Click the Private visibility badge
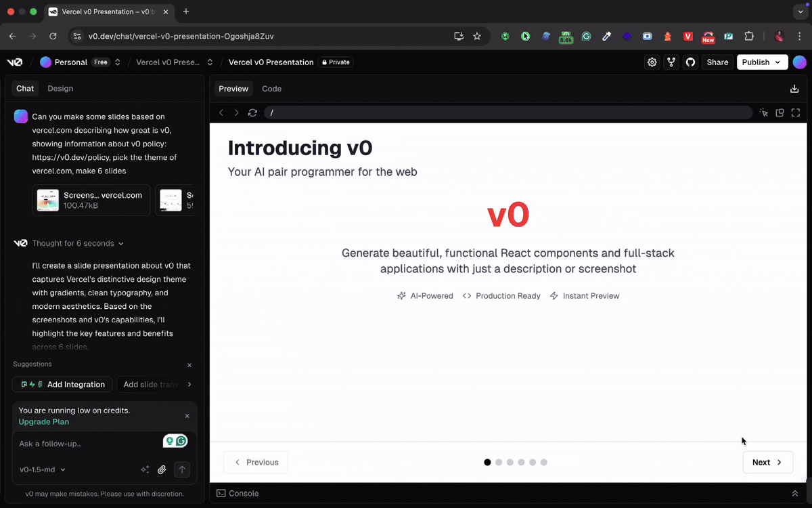 click(x=336, y=62)
